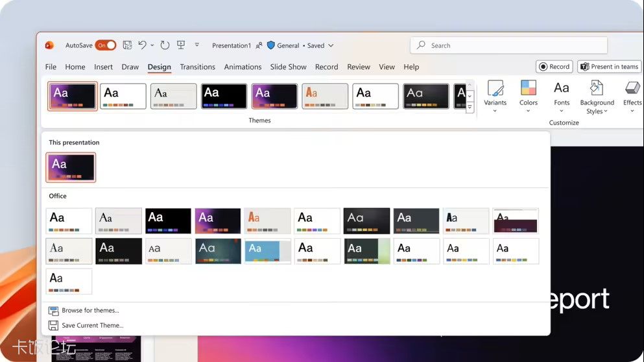Choose the teal dark blurred Office theme
644x362 pixels.
218,251
